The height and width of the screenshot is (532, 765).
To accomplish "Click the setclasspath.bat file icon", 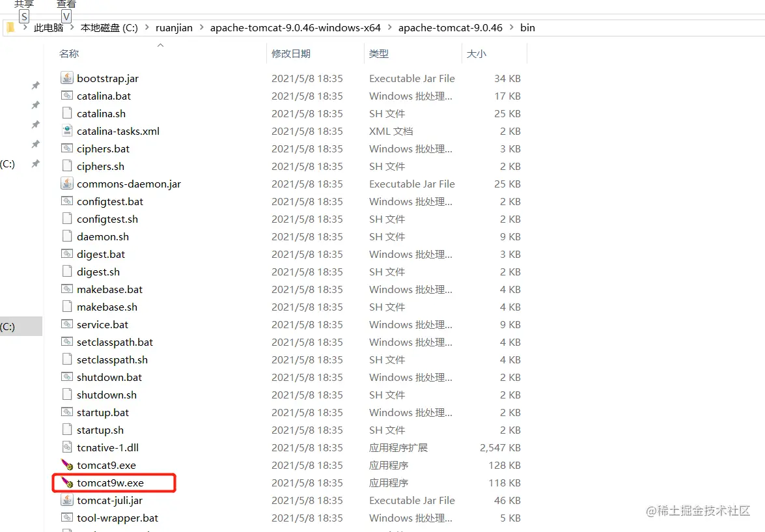I will 67,342.
